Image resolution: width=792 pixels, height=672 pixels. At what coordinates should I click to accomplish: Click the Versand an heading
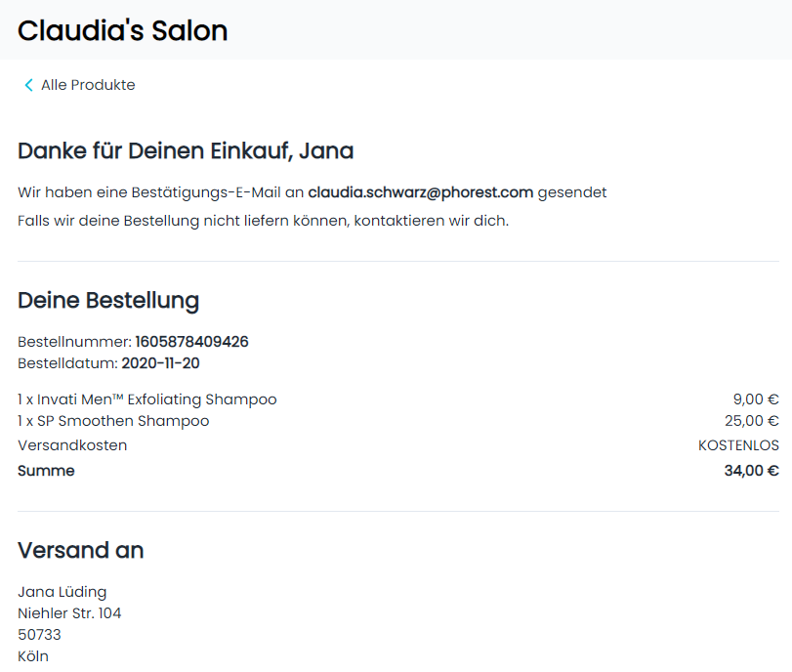coord(81,550)
